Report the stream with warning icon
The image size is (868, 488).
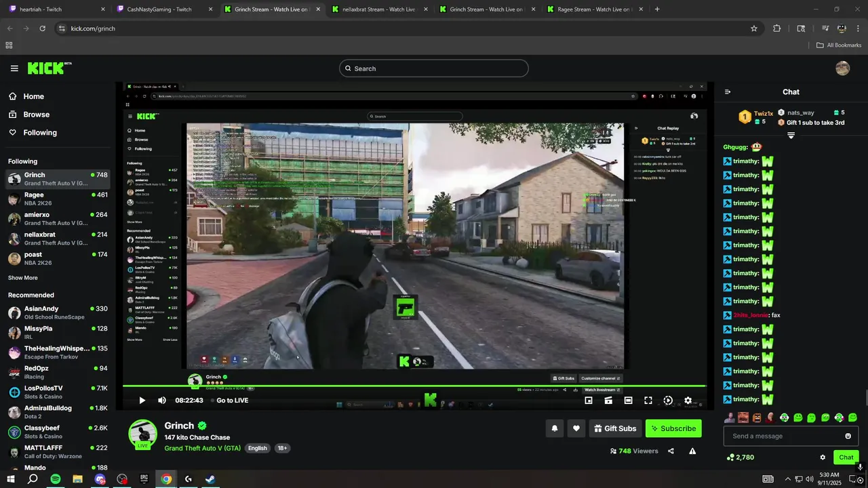[x=692, y=451]
